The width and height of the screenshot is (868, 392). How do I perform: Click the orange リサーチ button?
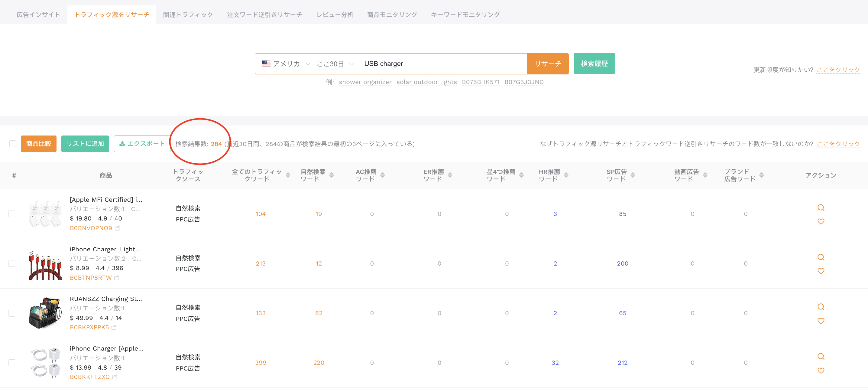tap(548, 64)
